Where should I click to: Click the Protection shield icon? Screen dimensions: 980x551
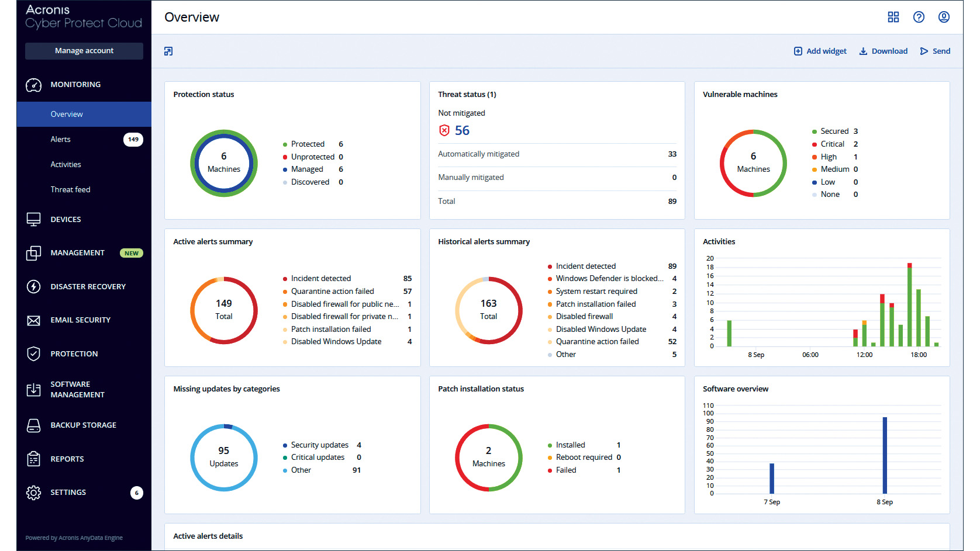(34, 354)
